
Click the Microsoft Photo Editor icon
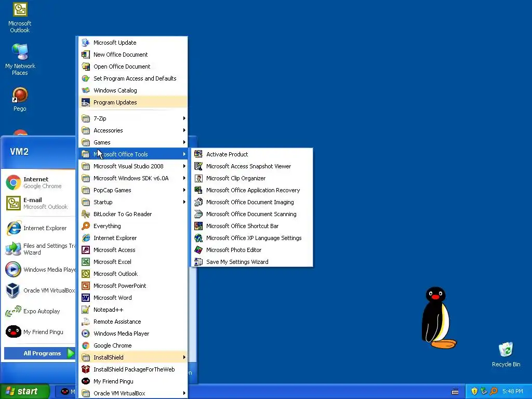tap(198, 250)
